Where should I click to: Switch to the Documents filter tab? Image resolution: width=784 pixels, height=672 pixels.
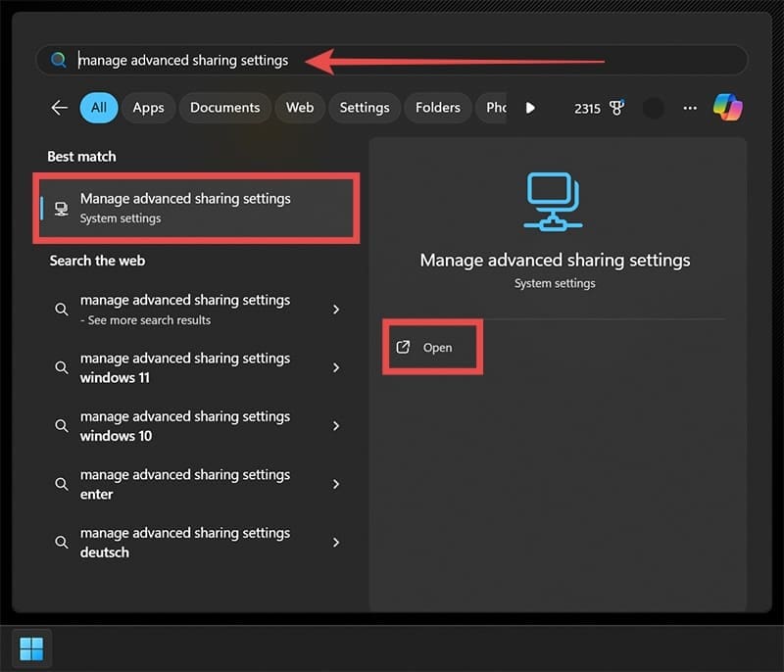(224, 108)
